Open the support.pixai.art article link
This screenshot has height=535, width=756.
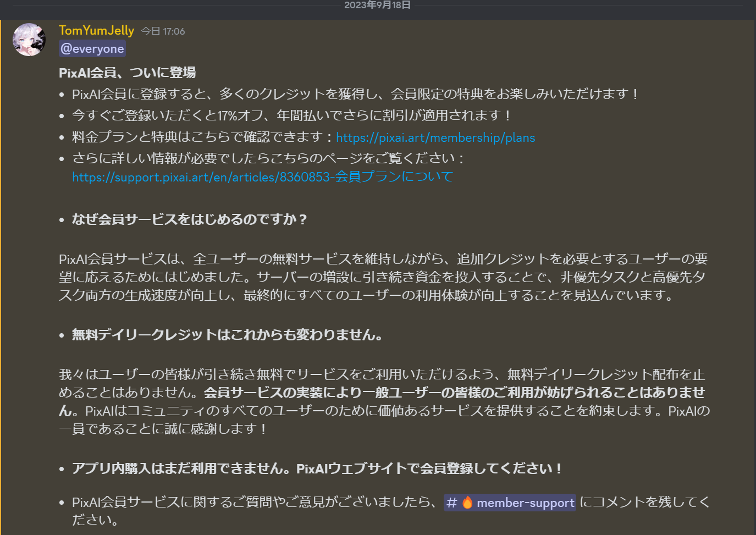262,177
